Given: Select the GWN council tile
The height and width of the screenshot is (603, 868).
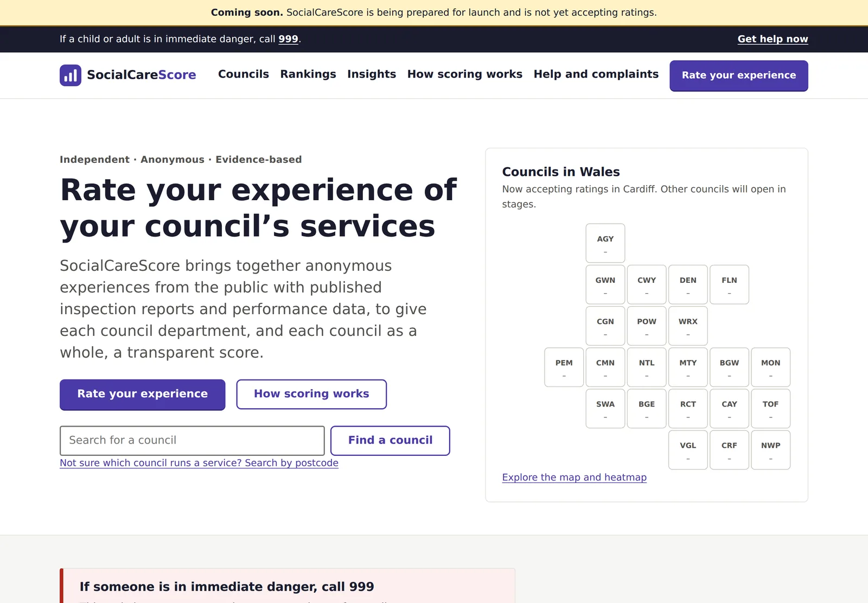Looking at the screenshot, I should (x=605, y=284).
